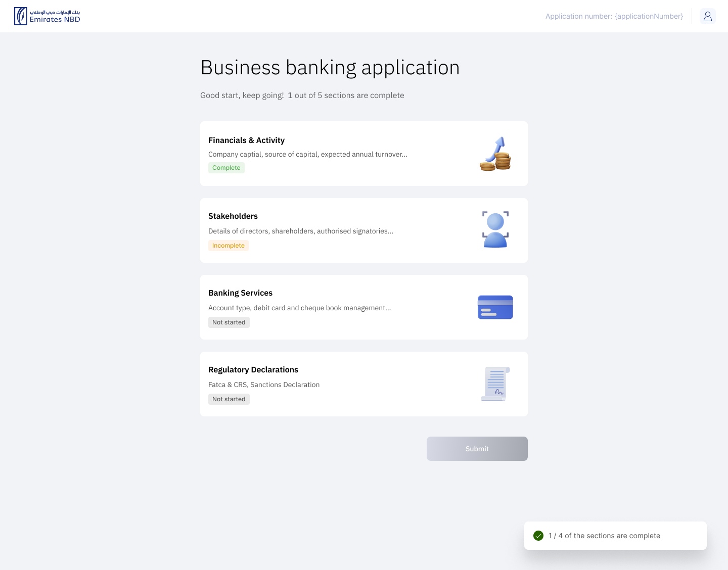Viewport: 728px width, 570px height.
Task: Click Not started badge under Regulatory Declarations
Action: tap(229, 399)
